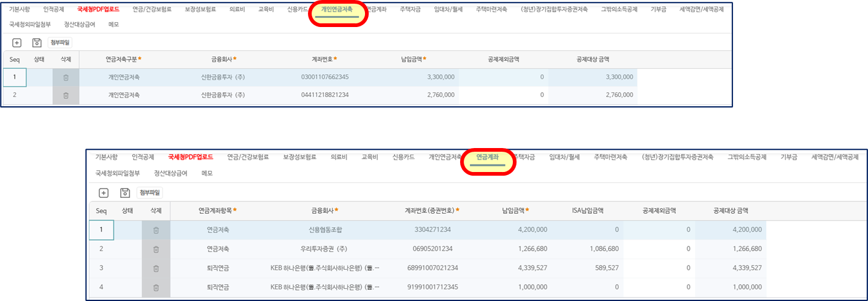Open 정산대상급여 tab in the 개인연금저축 panel
This screenshot has height=301, width=868.
tap(80, 25)
